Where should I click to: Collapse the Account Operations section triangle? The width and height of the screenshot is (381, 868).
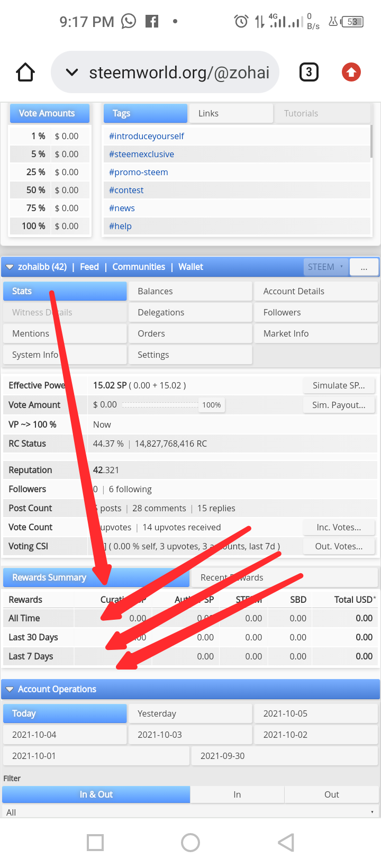tap(10, 690)
